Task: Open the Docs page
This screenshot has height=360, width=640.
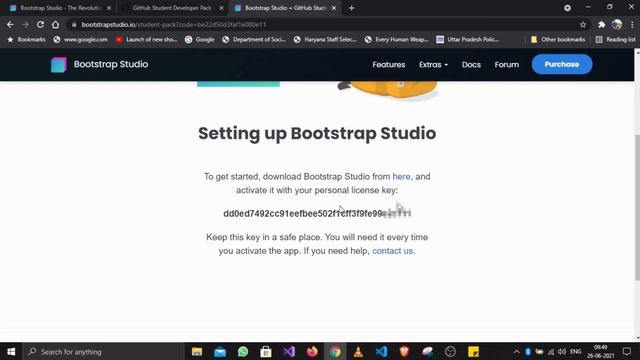Action: coord(471,64)
